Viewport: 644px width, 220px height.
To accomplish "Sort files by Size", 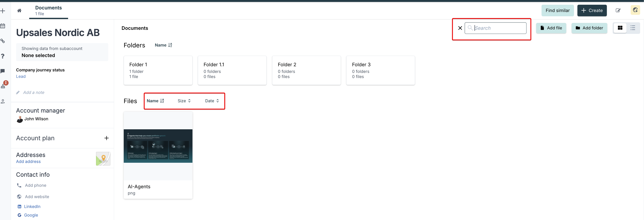I will click(x=184, y=101).
